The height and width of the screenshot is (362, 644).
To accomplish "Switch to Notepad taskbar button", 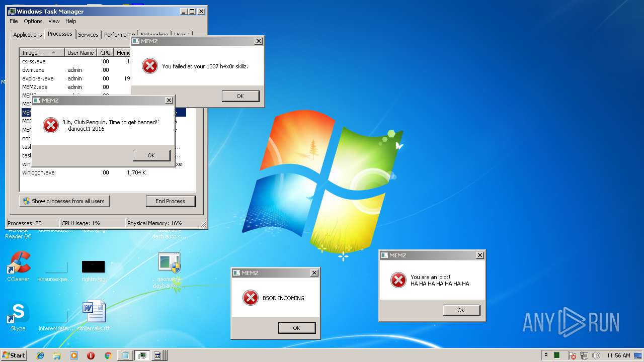I will pos(125,355).
